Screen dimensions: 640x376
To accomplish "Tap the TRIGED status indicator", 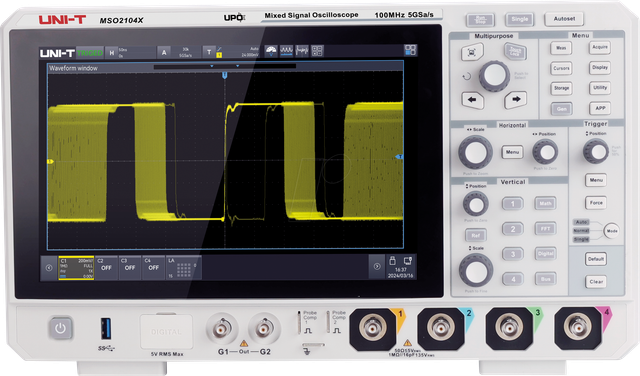I will 90,53.
